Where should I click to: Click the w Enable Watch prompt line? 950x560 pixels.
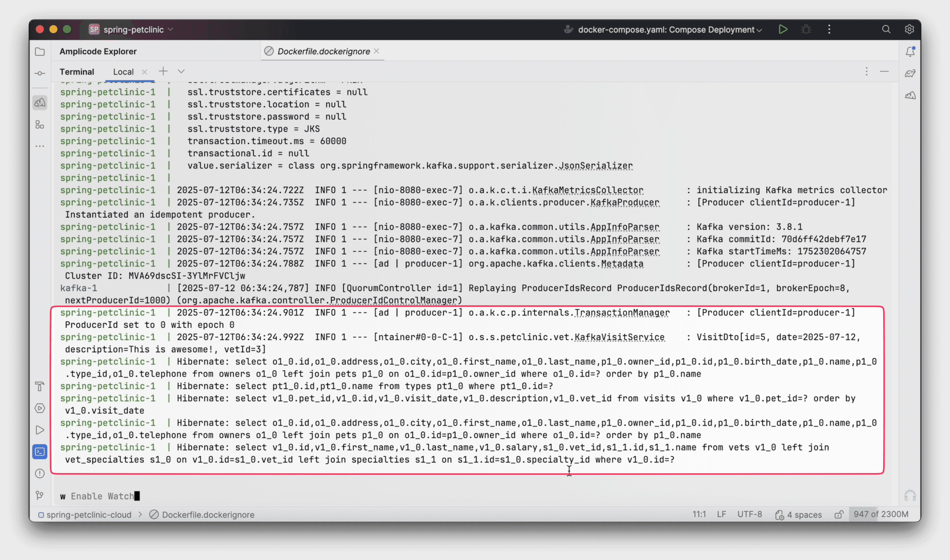(100, 496)
